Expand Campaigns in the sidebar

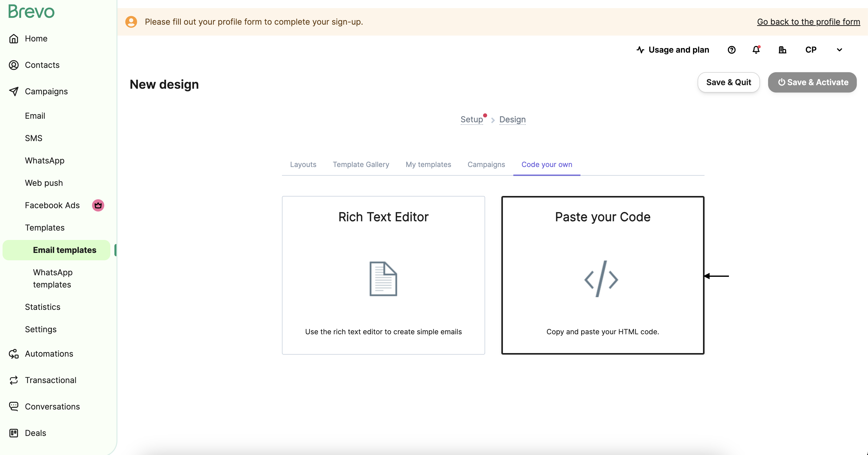coord(46,91)
